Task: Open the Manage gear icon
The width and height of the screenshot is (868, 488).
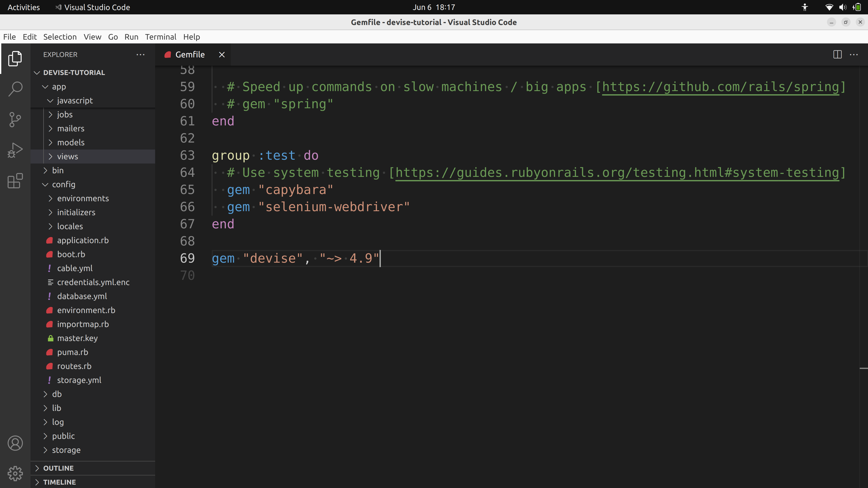Action: tap(15, 474)
